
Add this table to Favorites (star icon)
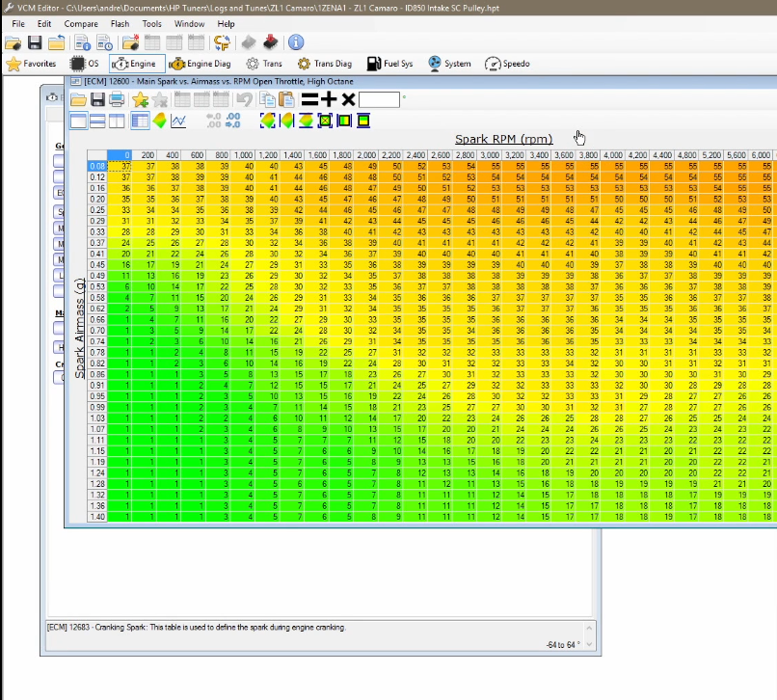[x=141, y=99]
